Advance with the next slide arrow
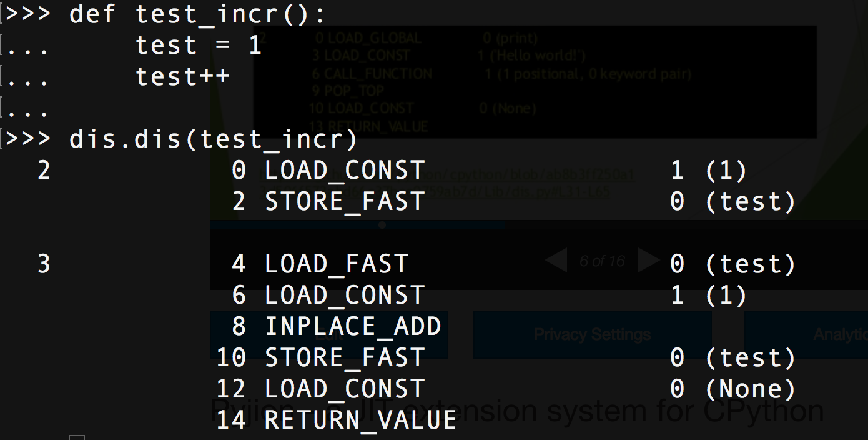Image resolution: width=868 pixels, height=440 pixels. 649,260
